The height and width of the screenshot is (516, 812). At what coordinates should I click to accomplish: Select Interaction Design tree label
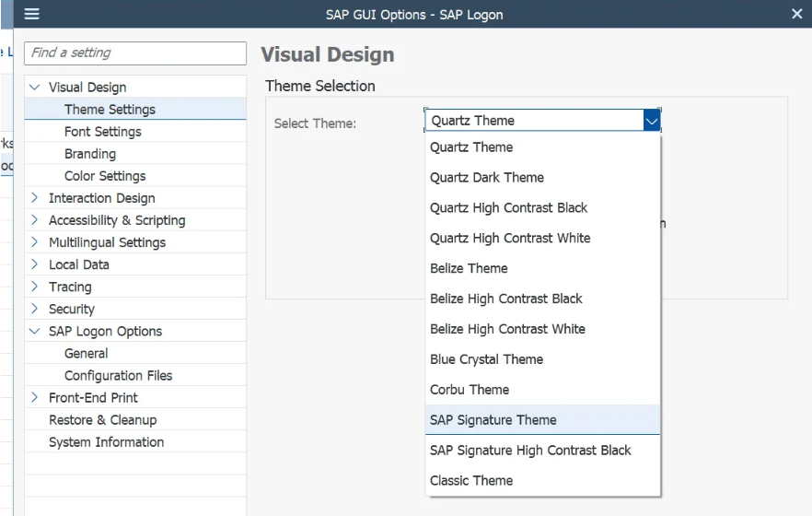tap(102, 198)
